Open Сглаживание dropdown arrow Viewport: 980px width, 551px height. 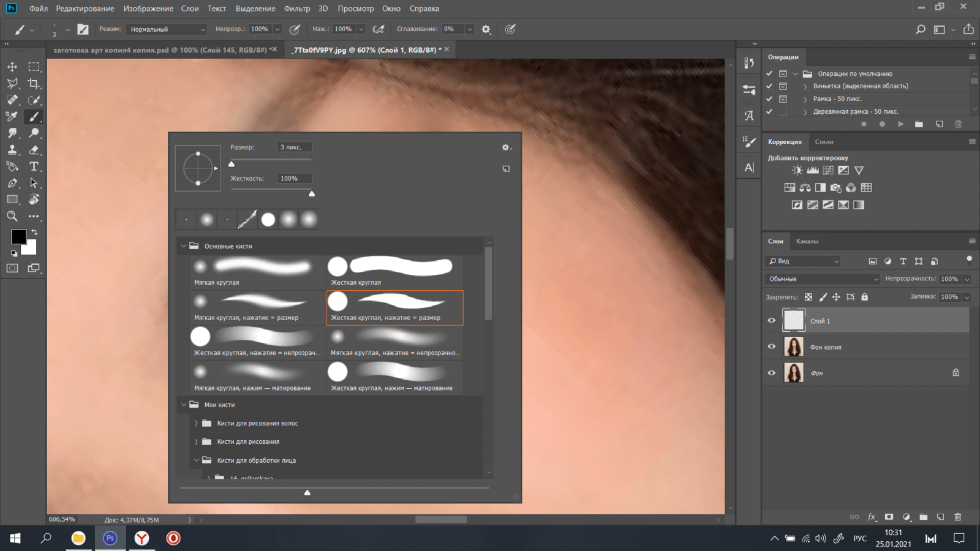[x=470, y=29]
